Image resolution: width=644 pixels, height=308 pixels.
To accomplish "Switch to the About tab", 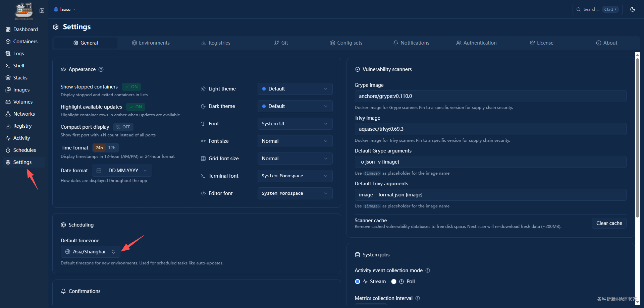I will 606,43.
